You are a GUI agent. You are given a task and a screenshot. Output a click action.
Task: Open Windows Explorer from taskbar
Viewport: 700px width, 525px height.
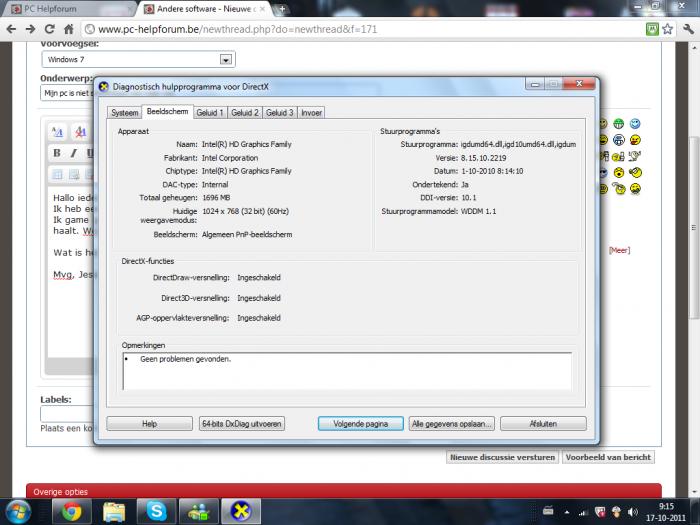(x=114, y=512)
